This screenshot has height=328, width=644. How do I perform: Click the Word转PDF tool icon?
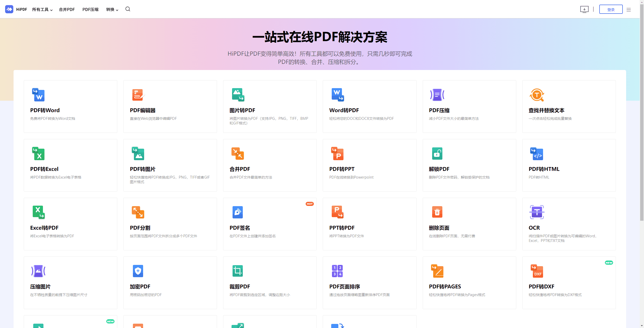click(338, 95)
